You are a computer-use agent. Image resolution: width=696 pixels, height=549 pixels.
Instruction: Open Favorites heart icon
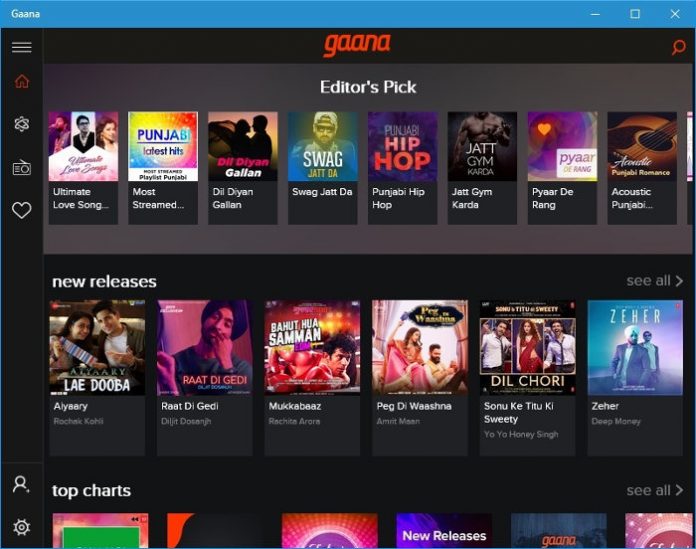click(x=21, y=210)
